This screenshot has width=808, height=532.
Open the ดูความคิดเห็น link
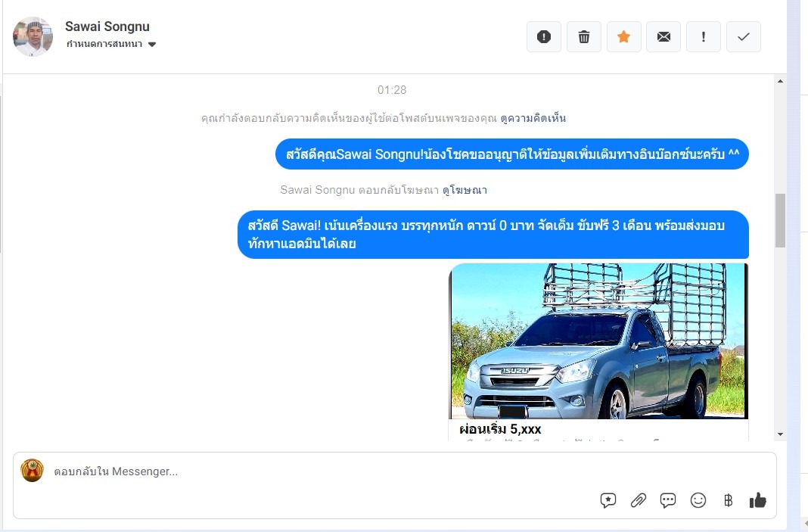click(x=533, y=118)
